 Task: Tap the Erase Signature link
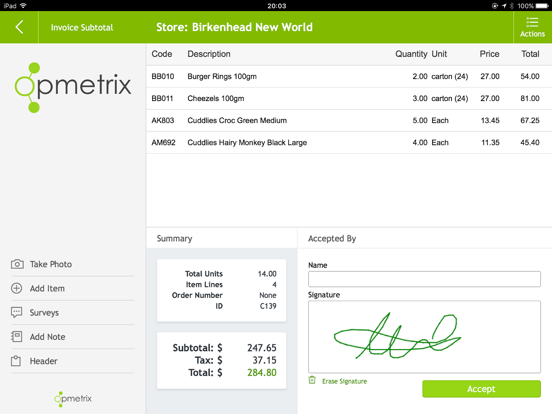click(x=344, y=381)
